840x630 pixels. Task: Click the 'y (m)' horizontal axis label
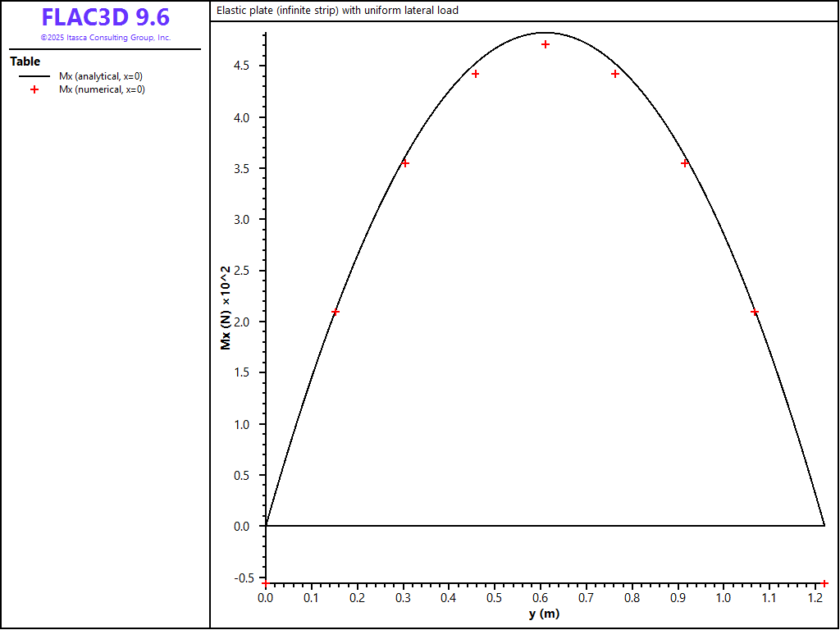point(544,614)
